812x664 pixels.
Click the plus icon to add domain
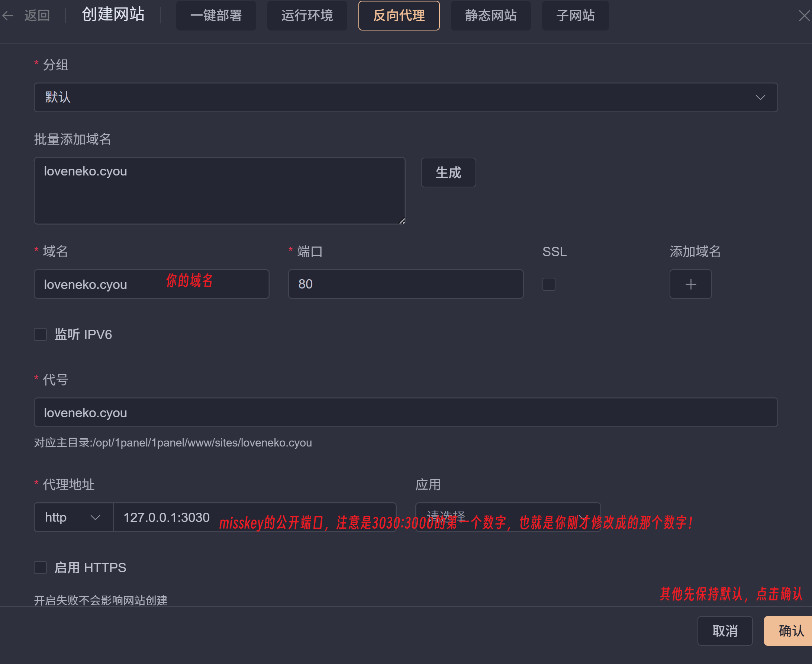690,284
